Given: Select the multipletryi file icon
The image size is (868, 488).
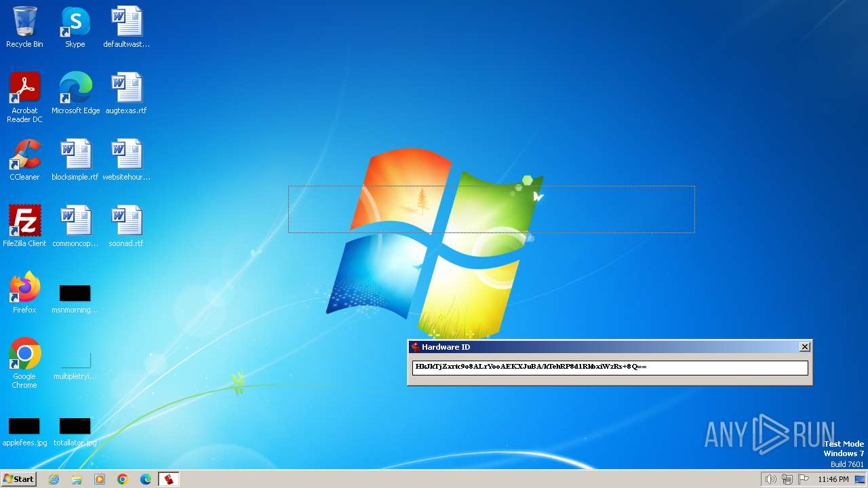Looking at the screenshot, I should (75, 365).
